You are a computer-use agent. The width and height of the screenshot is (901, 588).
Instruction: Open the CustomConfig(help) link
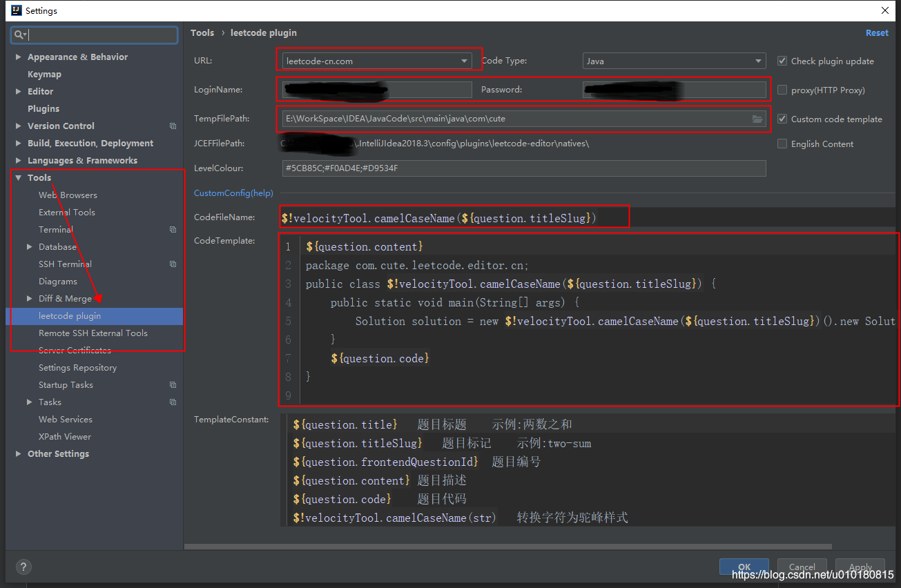pos(233,193)
